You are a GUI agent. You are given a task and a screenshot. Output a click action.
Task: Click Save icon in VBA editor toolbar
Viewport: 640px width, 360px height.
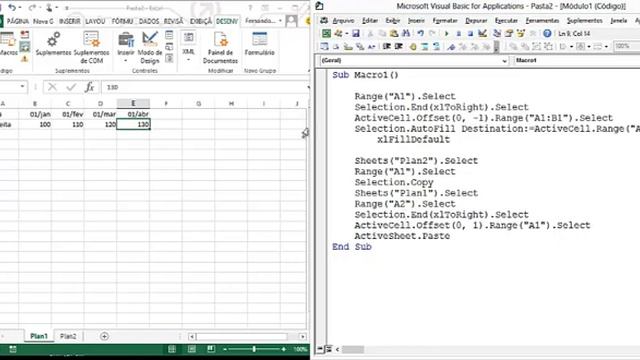tap(356, 33)
